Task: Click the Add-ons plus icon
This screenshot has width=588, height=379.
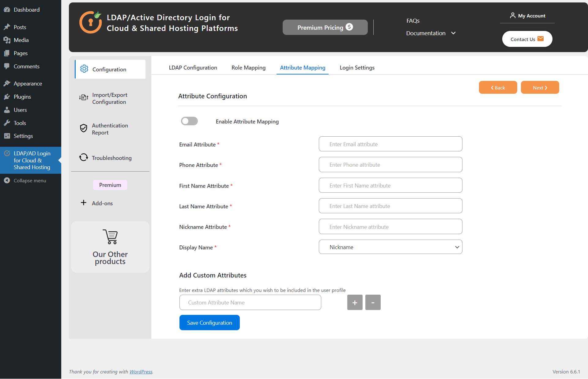Action: [x=84, y=203]
